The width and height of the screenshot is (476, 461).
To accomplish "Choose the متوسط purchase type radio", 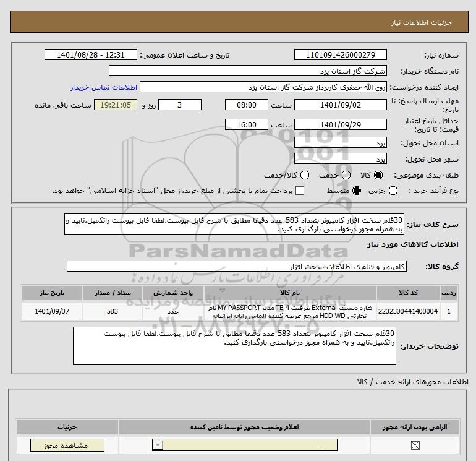I will (x=357, y=191).
